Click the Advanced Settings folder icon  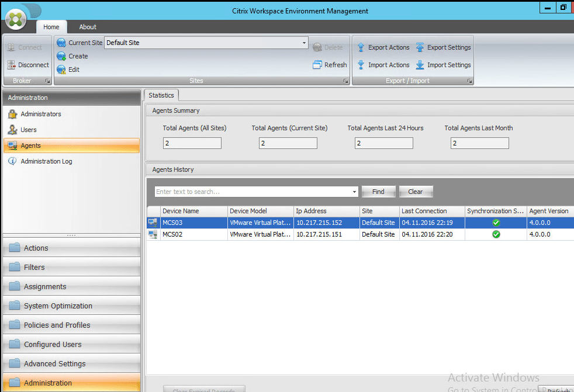point(14,363)
